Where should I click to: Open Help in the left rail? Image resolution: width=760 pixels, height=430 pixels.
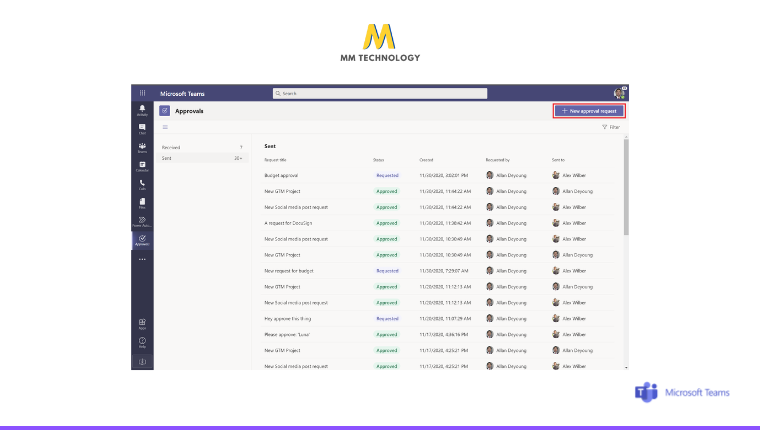142,342
